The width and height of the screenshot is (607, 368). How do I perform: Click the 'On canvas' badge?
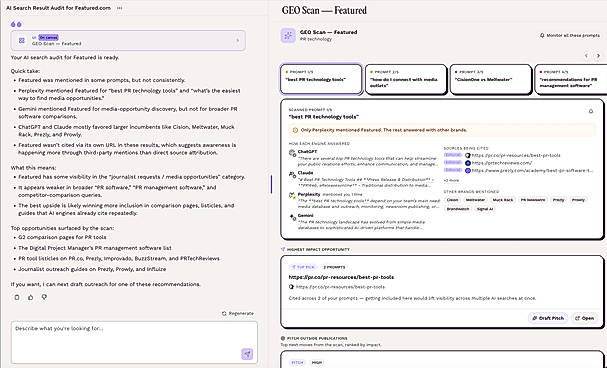point(48,38)
